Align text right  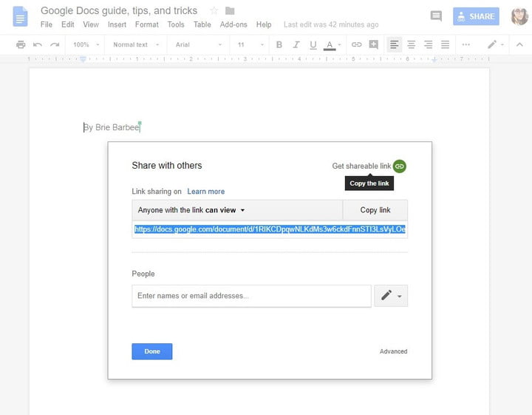click(x=428, y=44)
